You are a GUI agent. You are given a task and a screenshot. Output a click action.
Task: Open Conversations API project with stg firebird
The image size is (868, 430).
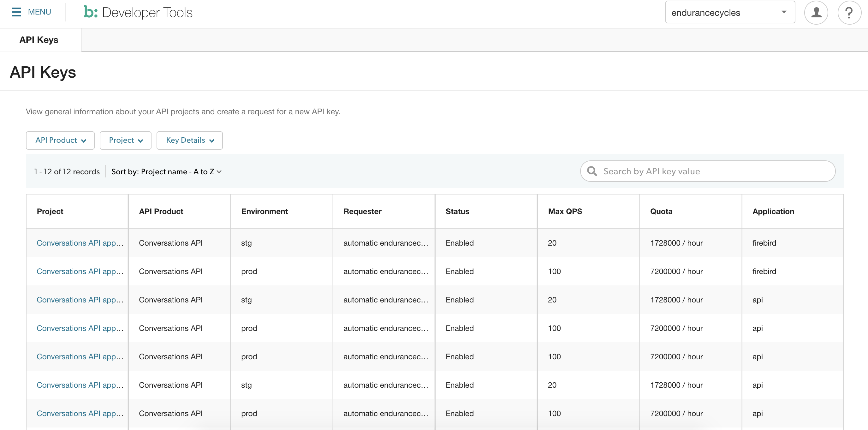pyautogui.click(x=80, y=243)
